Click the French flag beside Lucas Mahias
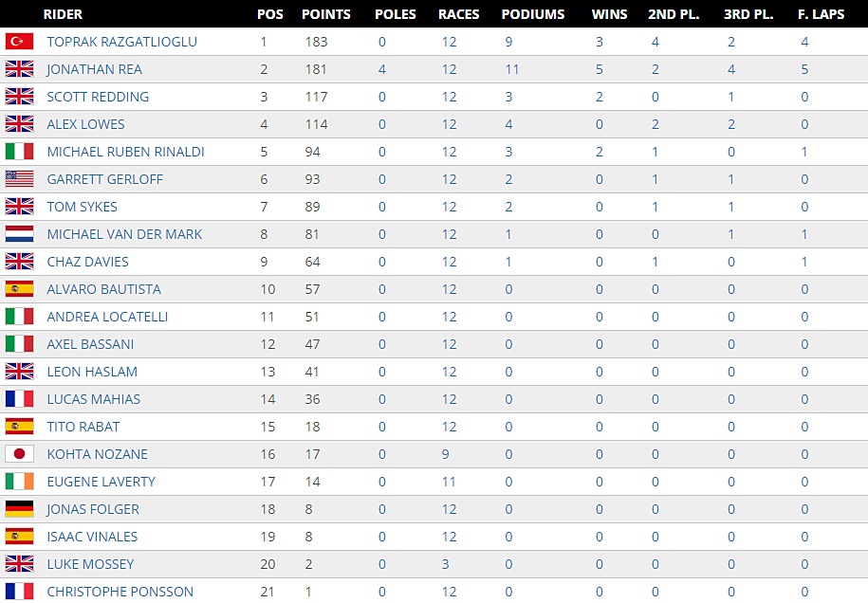The image size is (868, 603). click(x=19, y=399)
